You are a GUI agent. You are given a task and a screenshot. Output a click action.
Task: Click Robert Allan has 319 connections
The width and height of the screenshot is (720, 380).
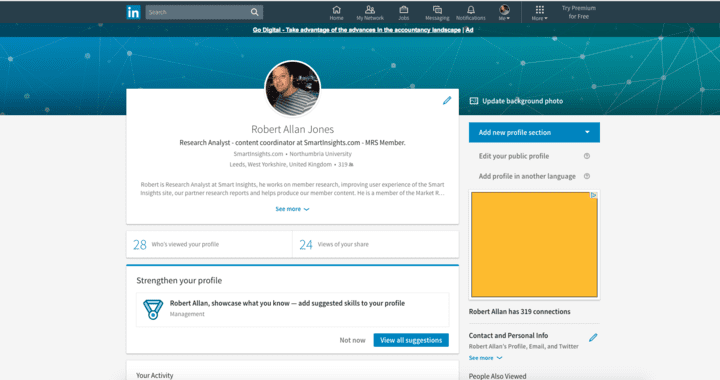pyautogui.click(x=519, y=312)
